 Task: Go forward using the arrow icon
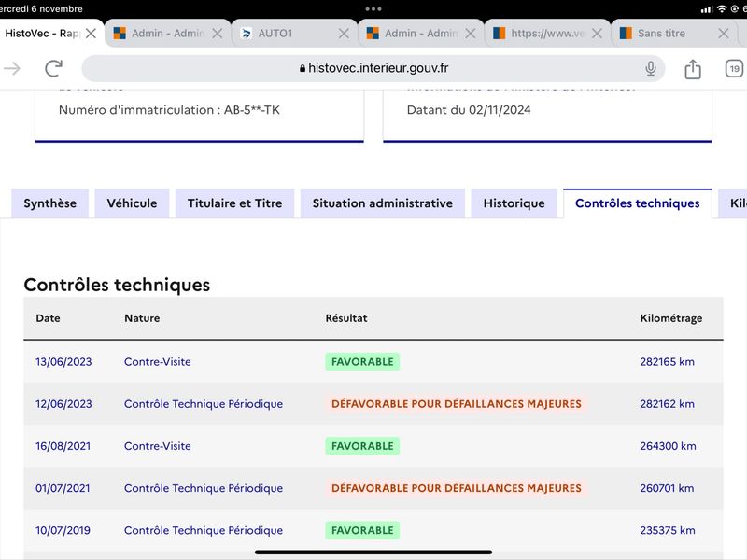click(12, 68)
